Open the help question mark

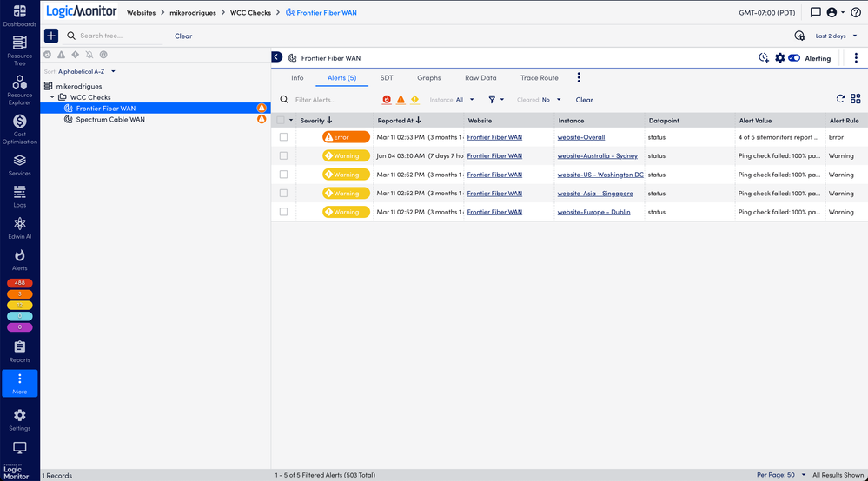(855, 12)
